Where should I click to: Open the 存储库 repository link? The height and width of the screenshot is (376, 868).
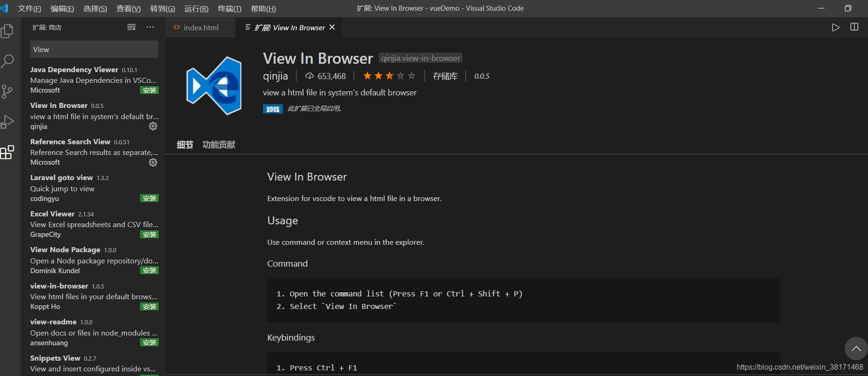click(x=445, y=76)
